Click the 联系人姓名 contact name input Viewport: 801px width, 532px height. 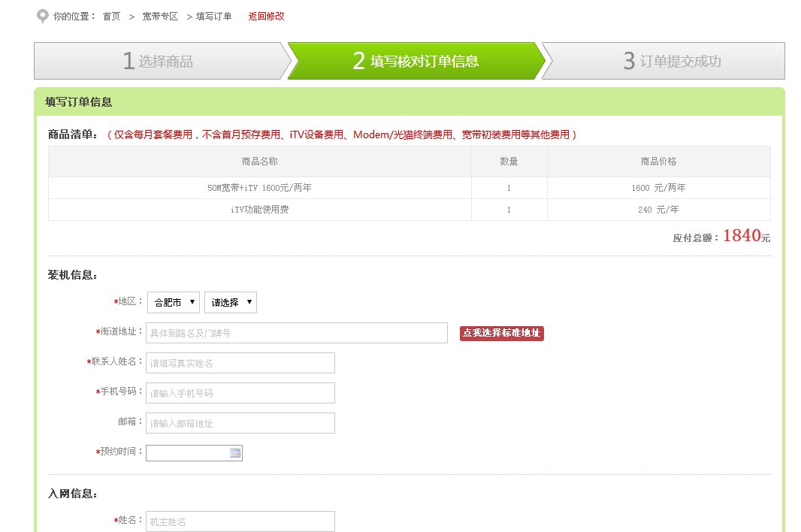click(240, 362)
